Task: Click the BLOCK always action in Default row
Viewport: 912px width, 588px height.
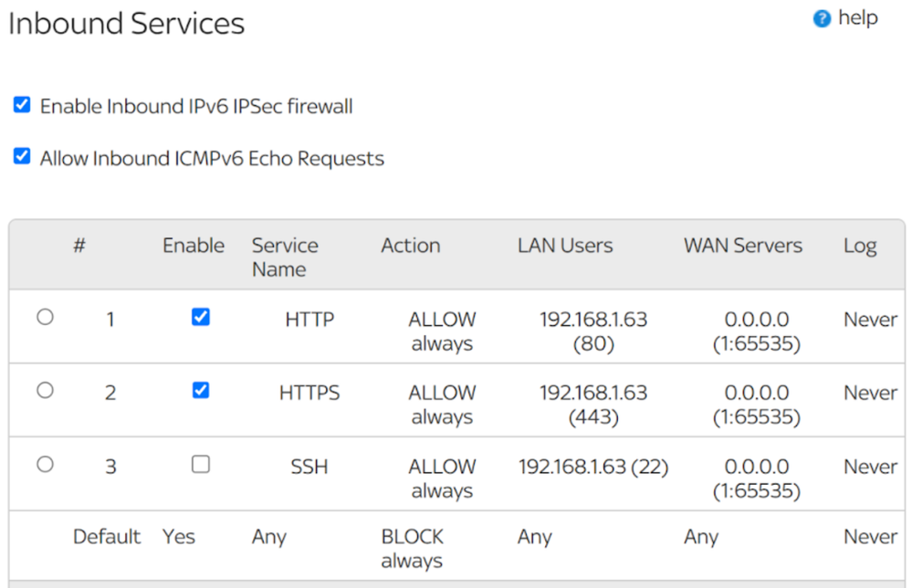Action: pyautogui.click(x=413, y=548)
